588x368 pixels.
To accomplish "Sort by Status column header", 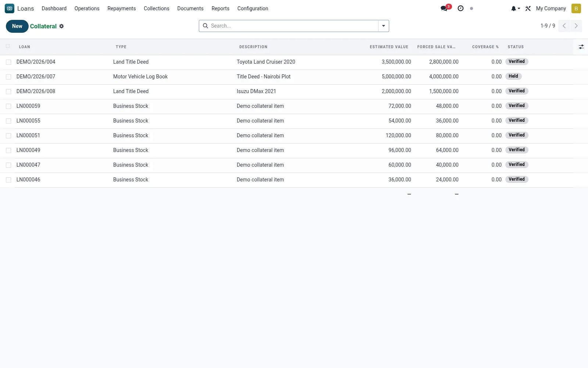I will [x=516, y=47].
